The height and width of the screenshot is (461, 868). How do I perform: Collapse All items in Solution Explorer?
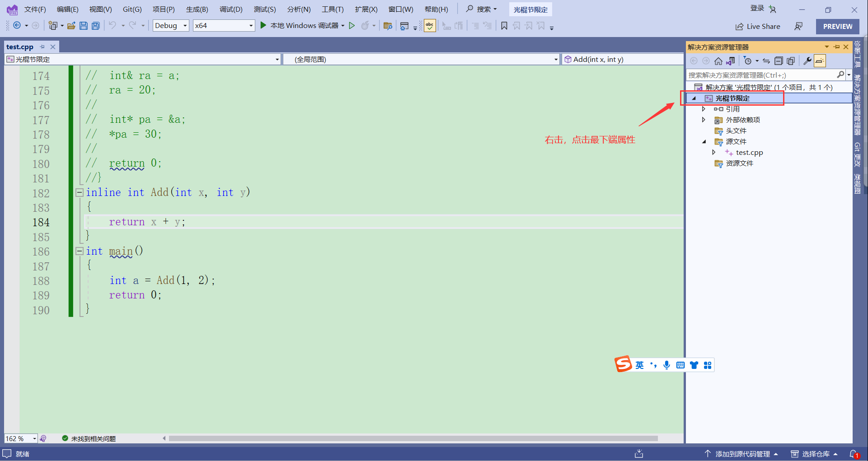point(779,61)
